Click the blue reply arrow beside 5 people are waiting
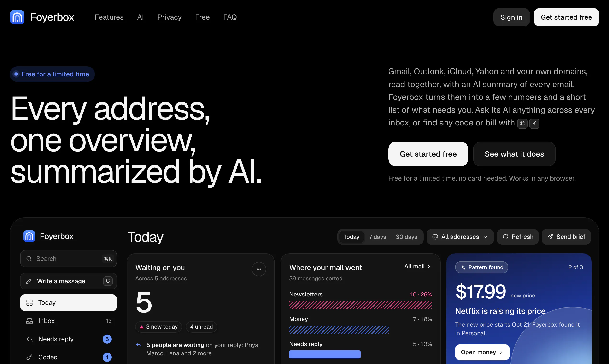Viewport: 609px width, 364px height. [139, 345]
